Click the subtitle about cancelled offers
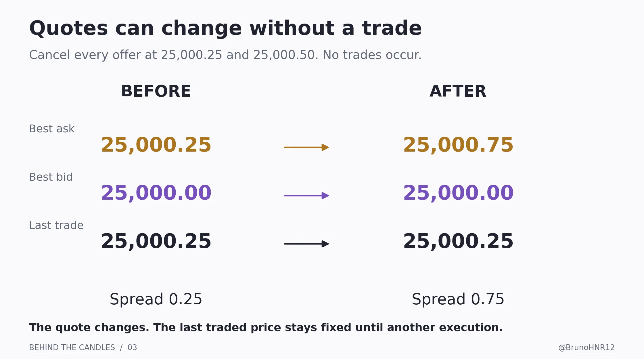This screenshot has height=359, width=644. 225,55
